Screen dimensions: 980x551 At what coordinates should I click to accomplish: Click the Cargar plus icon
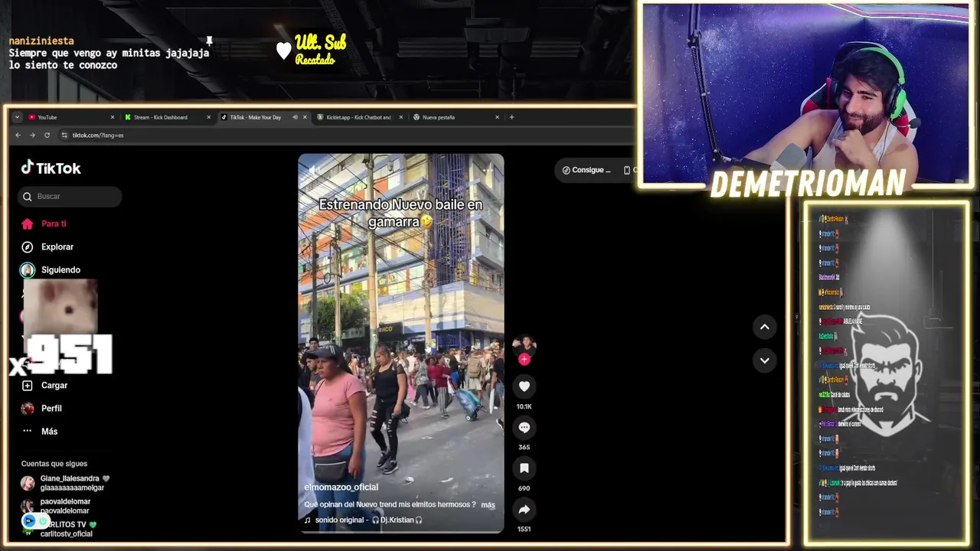[x=28, y=385]
